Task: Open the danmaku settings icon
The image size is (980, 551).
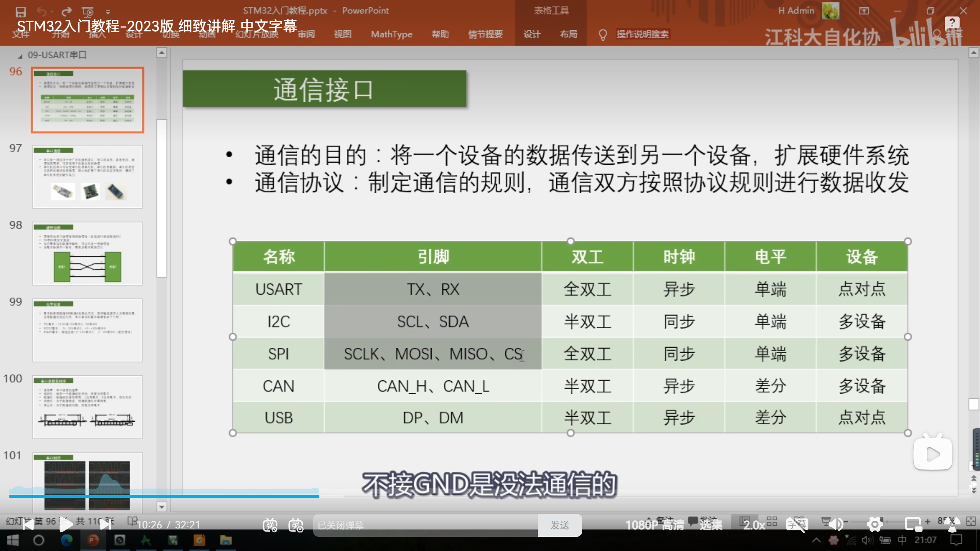Action: pos(296,525)
